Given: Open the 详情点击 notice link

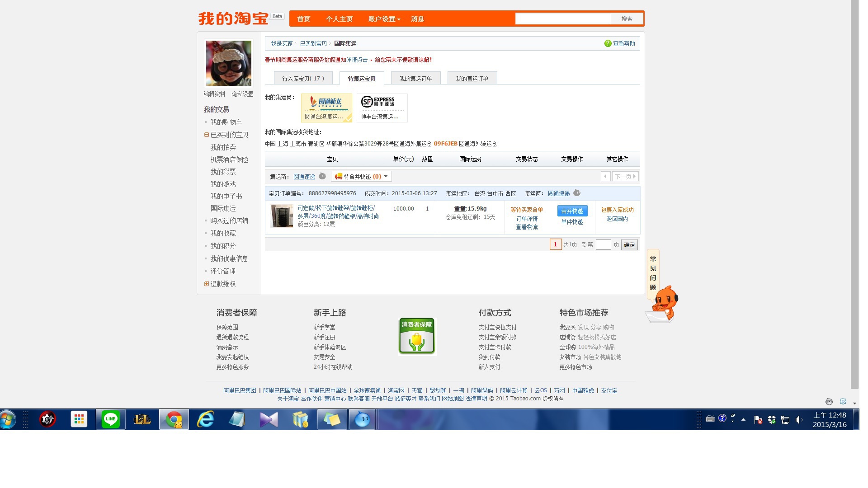Looking at the screenshot, I should [x=357, y=60].
